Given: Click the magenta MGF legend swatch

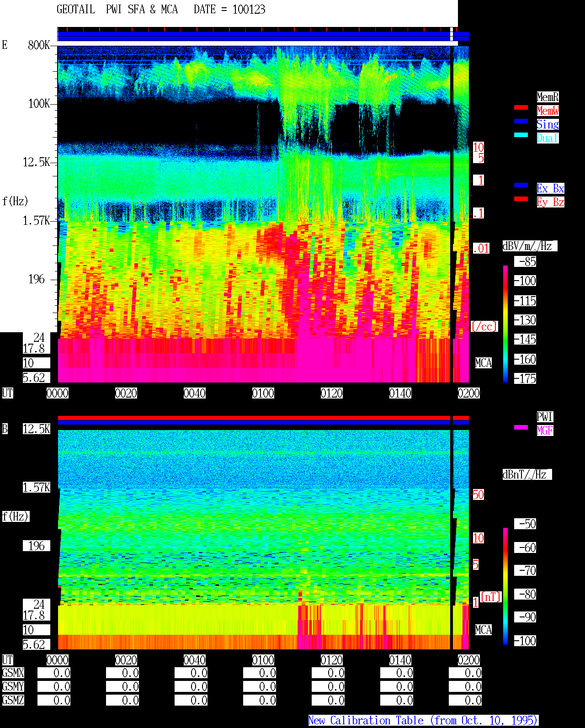Looking at the screenshot, I should 521,427.
